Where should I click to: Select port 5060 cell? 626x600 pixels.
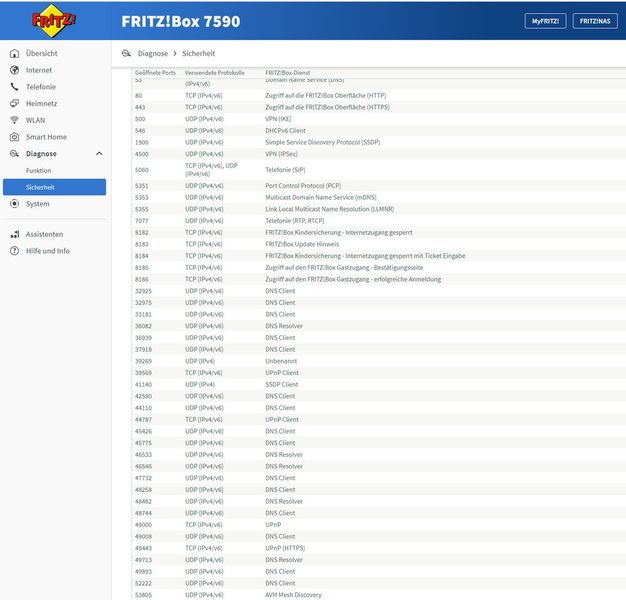pyautogui.click(x=142, y=170)
